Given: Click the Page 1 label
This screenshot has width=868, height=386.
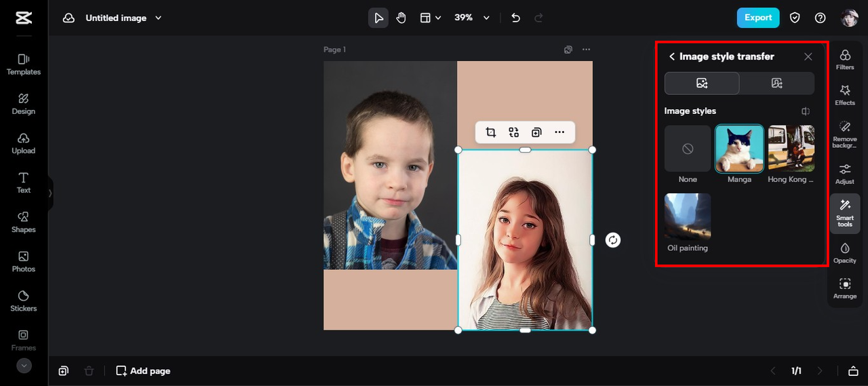Looking at the screenshot, I should [334, 50].
